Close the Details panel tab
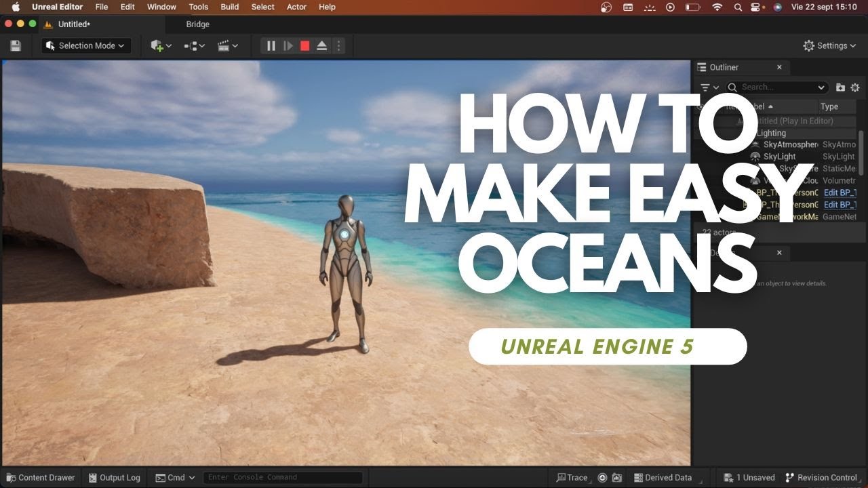The width and height of the screenshot is (868, 488). tap(779, 252)
